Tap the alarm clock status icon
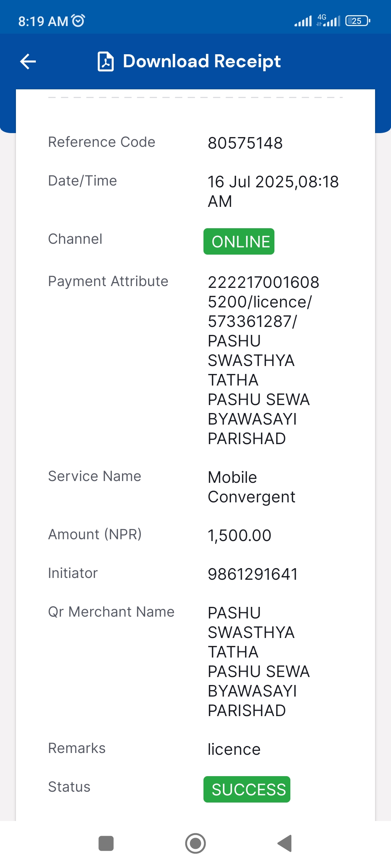 [79, 21]
